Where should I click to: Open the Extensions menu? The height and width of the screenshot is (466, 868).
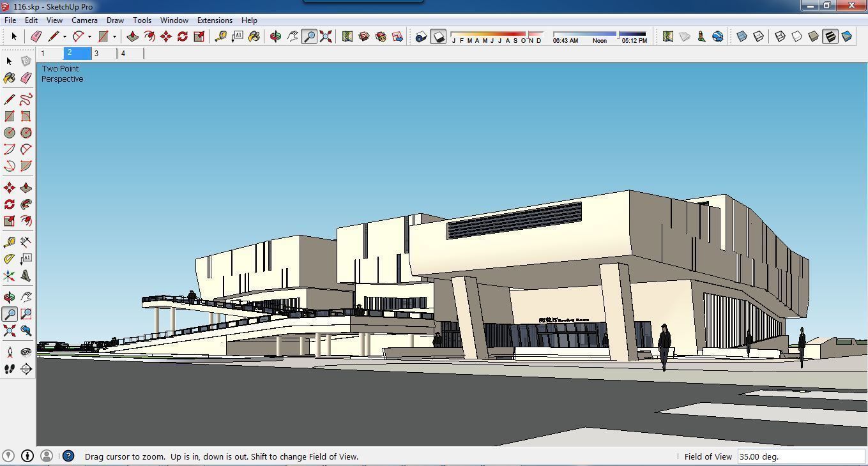(215, 20)
